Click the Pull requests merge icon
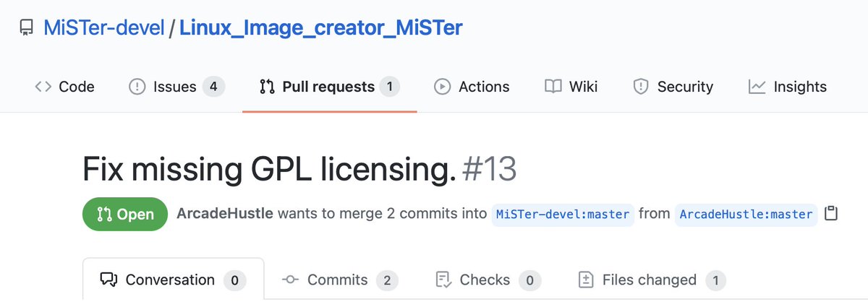The width and height of the screenshot is (868, 307). [x=267, y=87]
